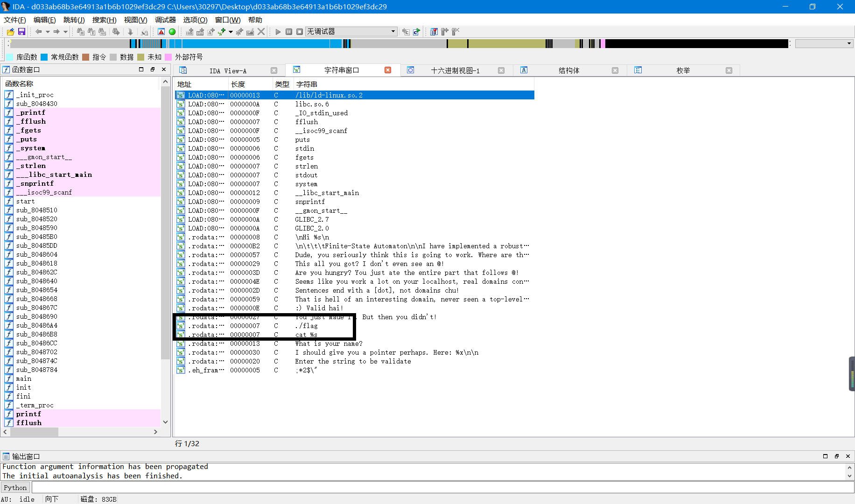This screenshot has width=855, height=504.
Task: Undefine an item using the X toolbar icon
Action: click(260, 31)
